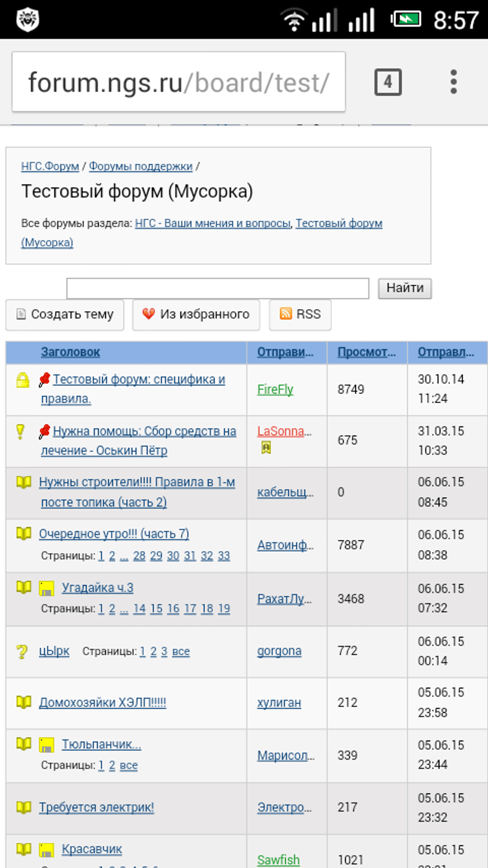Click the book icon of Требуется электрик topic

23,807
